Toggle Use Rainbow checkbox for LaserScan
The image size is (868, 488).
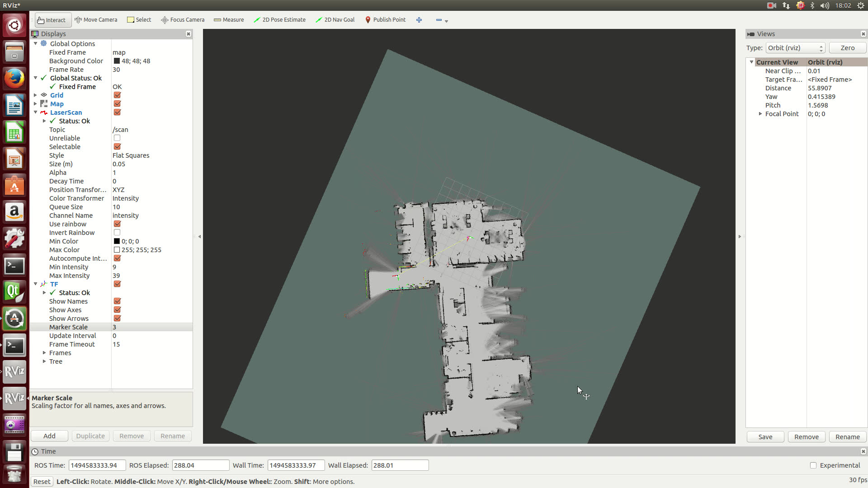(118, 224)
